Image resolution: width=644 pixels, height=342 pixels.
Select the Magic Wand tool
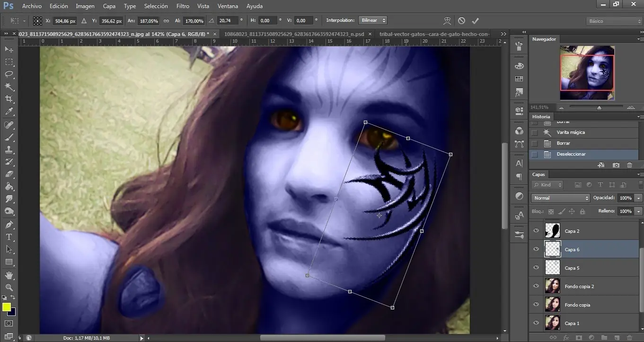[9, 87]
